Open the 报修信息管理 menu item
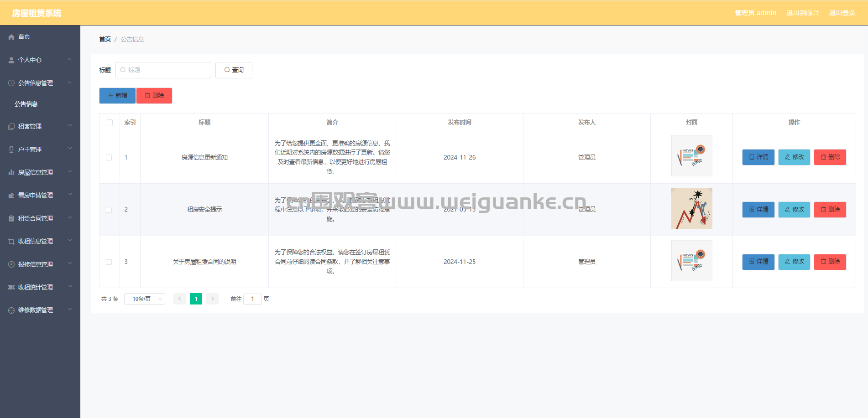The height and width of the screenshot is (418, 868). click(x=40, y=264)
